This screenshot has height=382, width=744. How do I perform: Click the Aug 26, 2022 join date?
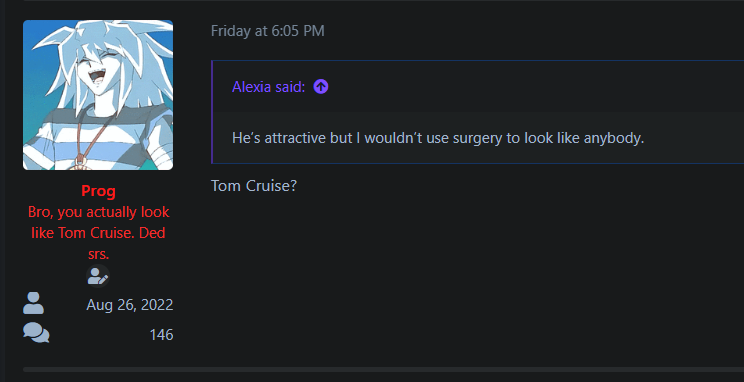click(x=130, y=305)
